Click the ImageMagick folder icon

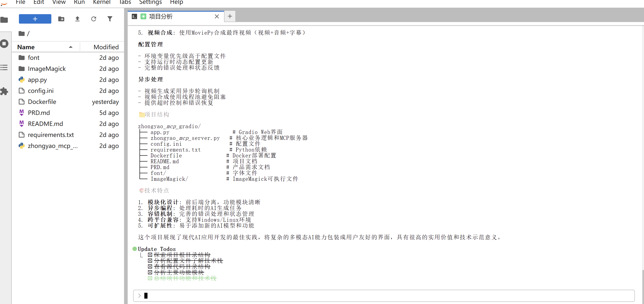pos(22,69)
